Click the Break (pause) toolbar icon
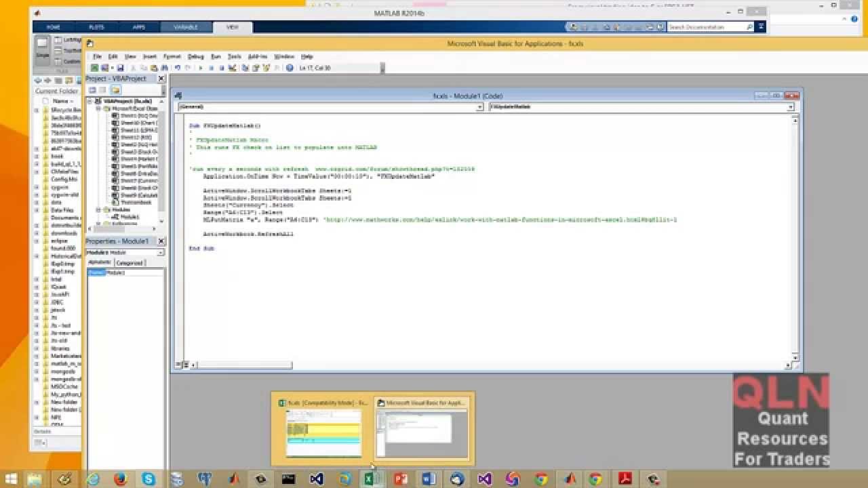The width and height of the screenshot is (868, 488). [x=212, y=68]
